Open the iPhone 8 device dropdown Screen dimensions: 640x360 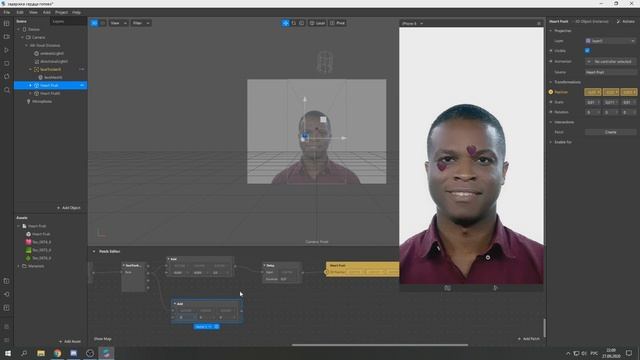point(412,23)
